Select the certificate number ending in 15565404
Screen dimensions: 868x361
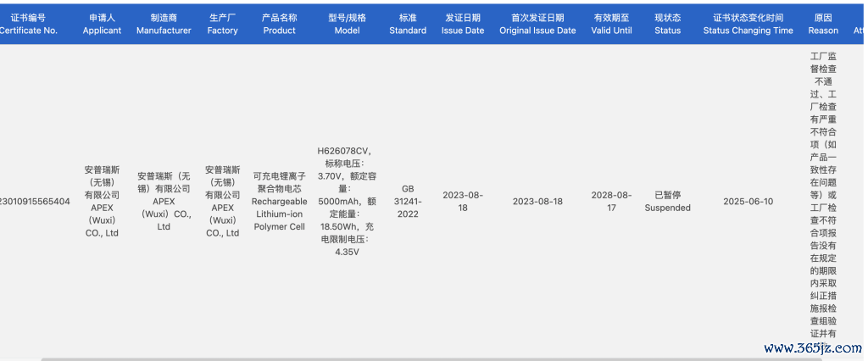35,202
